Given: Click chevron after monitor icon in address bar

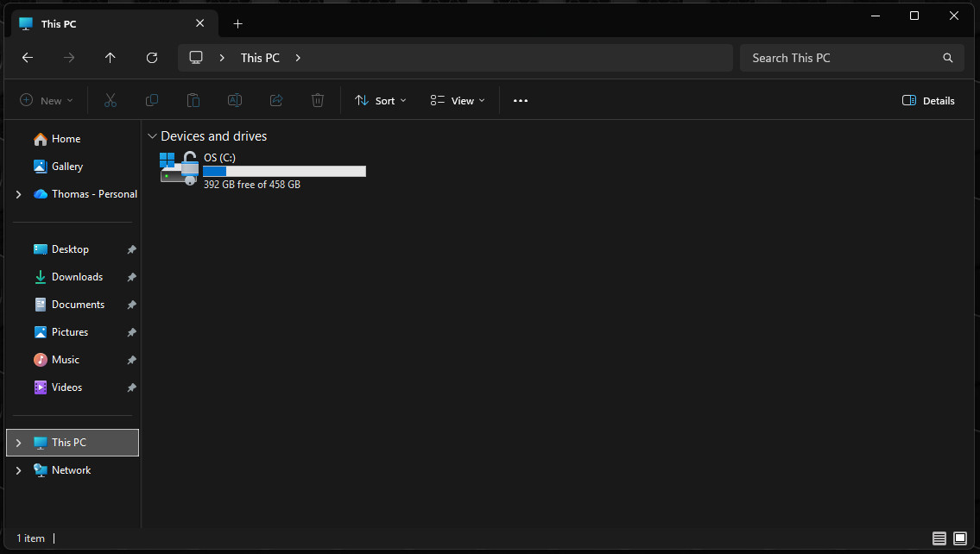Looking at the screenshot, I should coord(222,58).
